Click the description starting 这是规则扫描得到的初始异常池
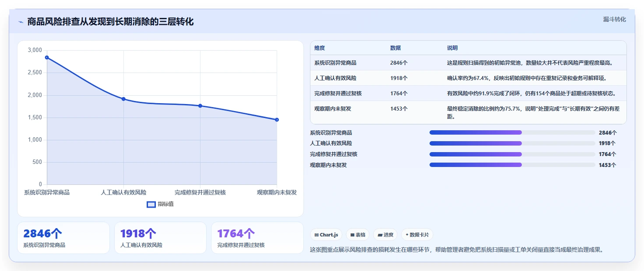Viewport: 644px width, 271px height. pyautogui.click(x=530, y=63)
